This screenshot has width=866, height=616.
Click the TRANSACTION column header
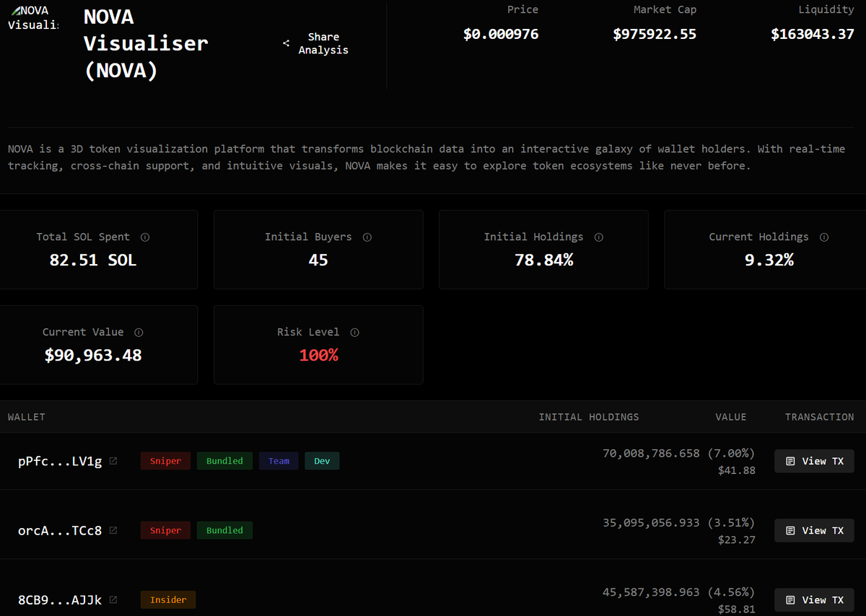point(820,417)
